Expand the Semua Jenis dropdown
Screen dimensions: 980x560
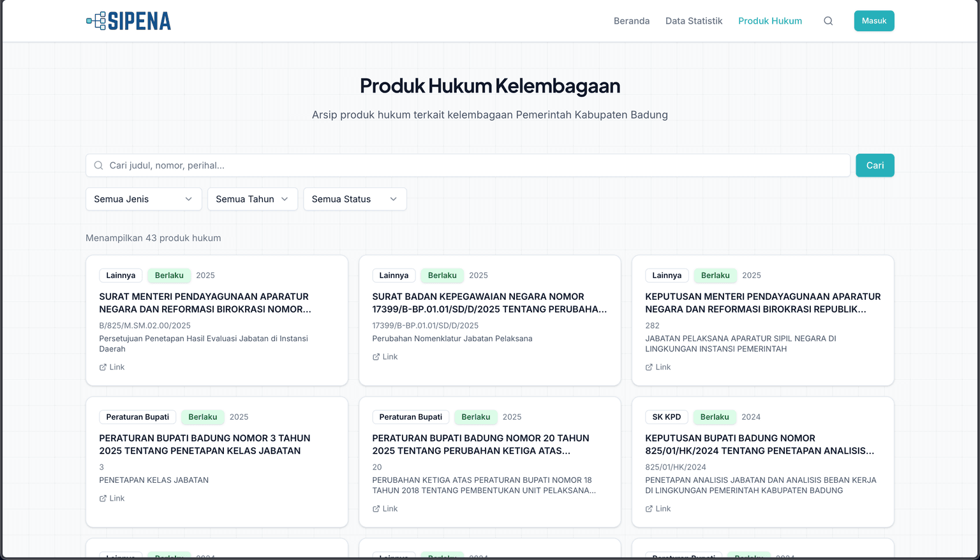(144, 199)
